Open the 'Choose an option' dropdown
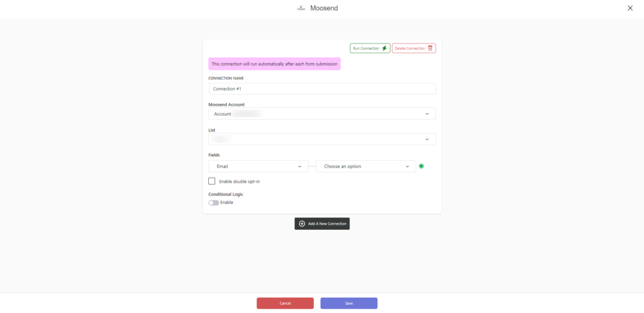This screenshot has width=644, height=313. (x=366, y=166)
